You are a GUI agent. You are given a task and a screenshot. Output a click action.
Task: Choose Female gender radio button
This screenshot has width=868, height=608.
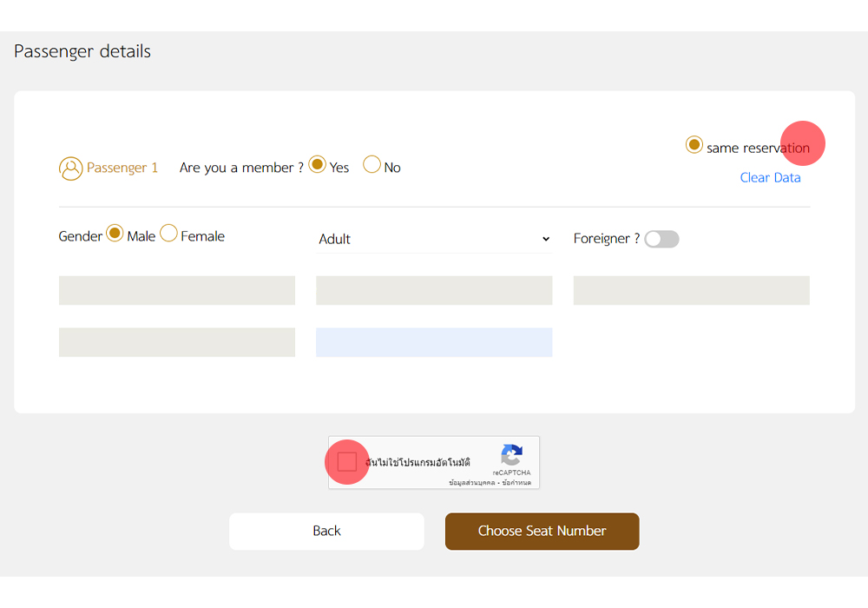click(x=168, y=233)
